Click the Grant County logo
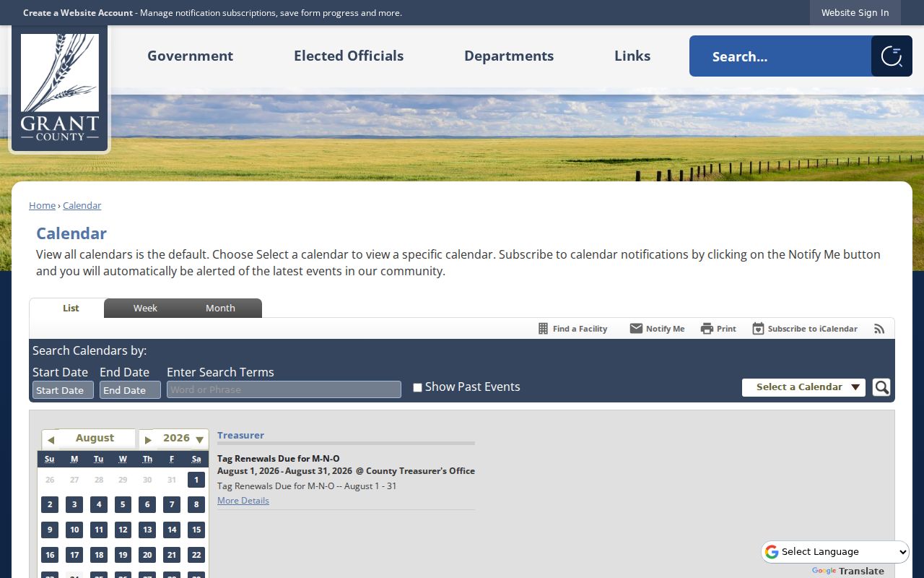924x578 pixels. tap(60, 89)
